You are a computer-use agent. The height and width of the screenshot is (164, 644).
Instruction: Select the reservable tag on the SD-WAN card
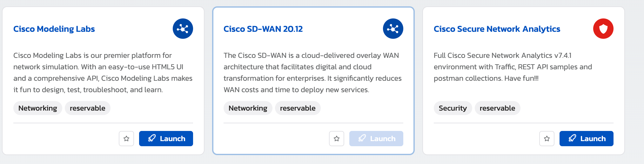tap(298, 108)
